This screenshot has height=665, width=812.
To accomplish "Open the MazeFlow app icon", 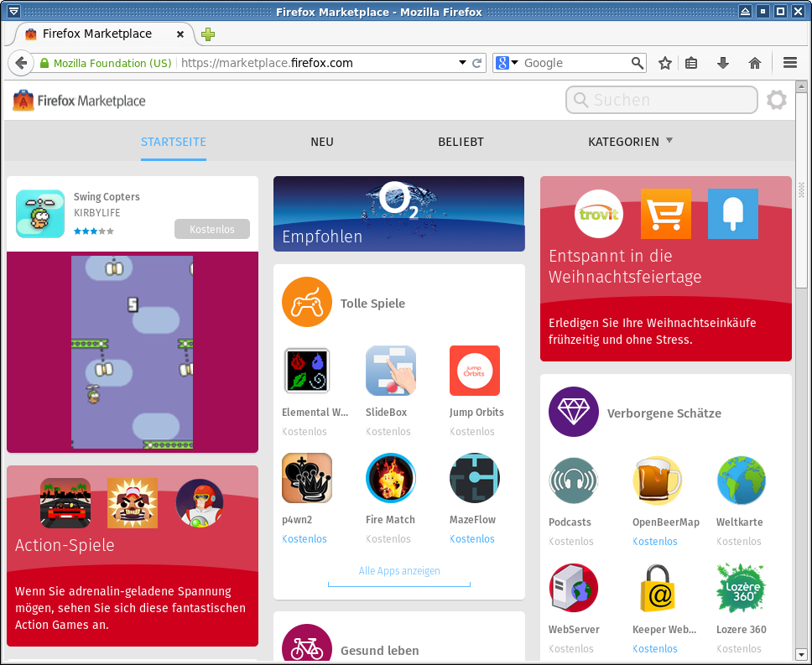I will point(474,478).
